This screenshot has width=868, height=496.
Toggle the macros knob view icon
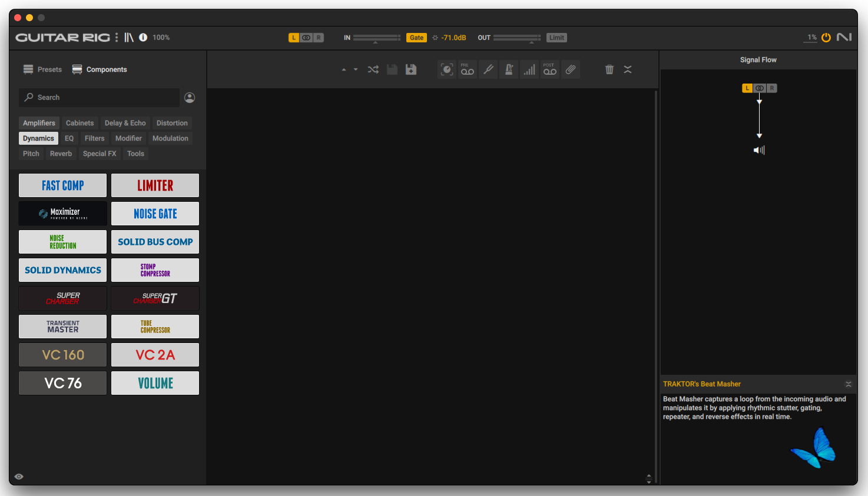pos(447,69)
